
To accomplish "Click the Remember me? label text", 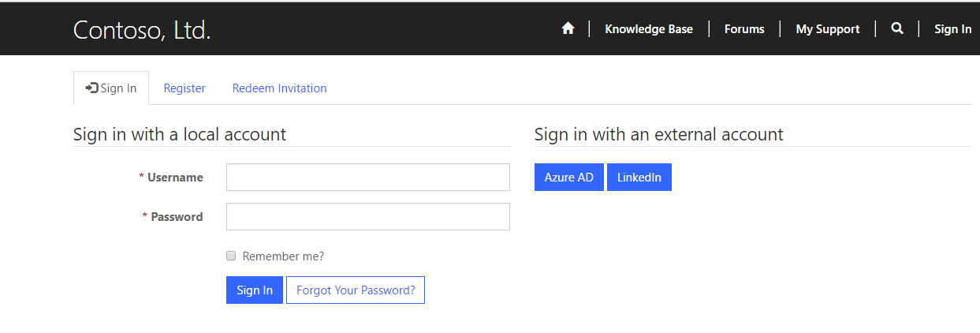I will click(x=283, y=256).
